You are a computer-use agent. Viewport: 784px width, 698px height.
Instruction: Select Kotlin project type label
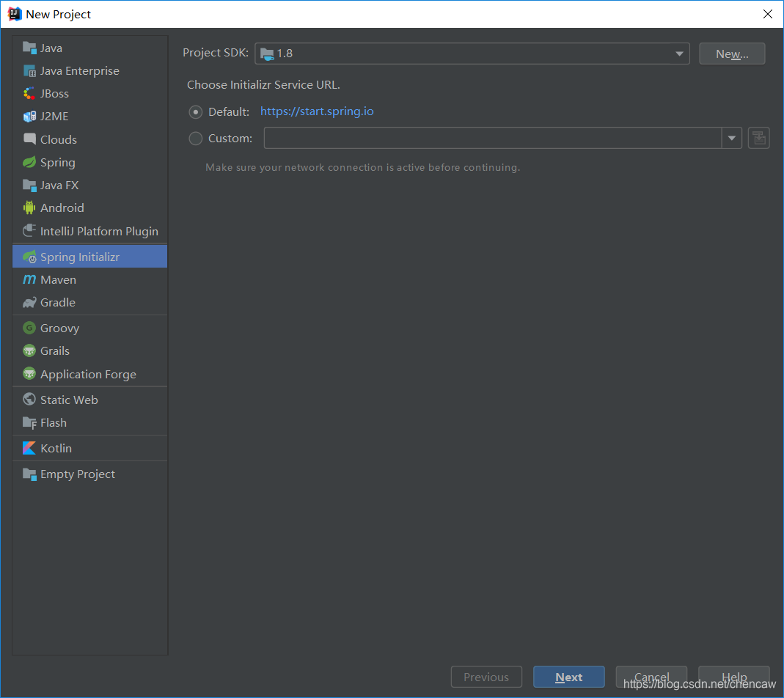56,448
